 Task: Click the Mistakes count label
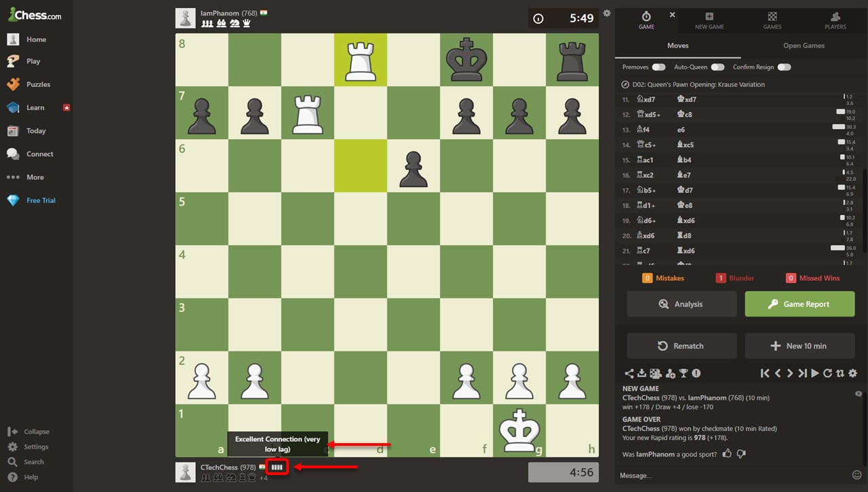click(663, 278)
